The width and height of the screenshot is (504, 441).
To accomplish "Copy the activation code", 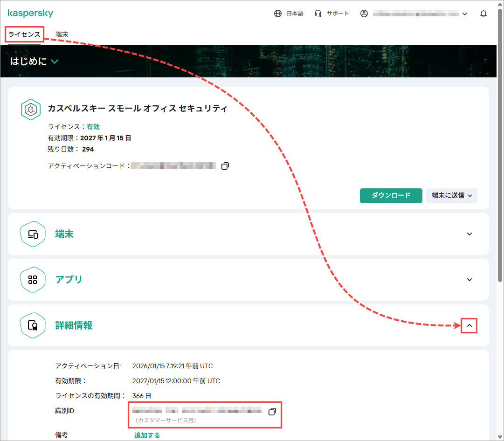I will (225, 166).
